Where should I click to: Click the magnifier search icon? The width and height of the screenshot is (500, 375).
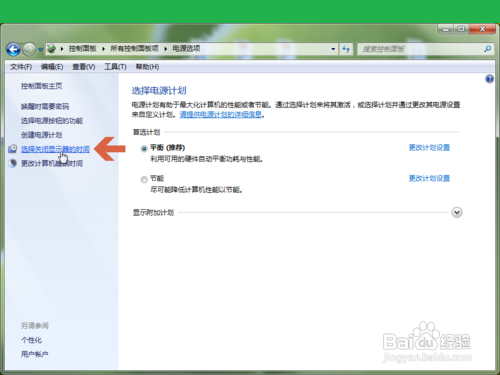click(x=488, y=49)
